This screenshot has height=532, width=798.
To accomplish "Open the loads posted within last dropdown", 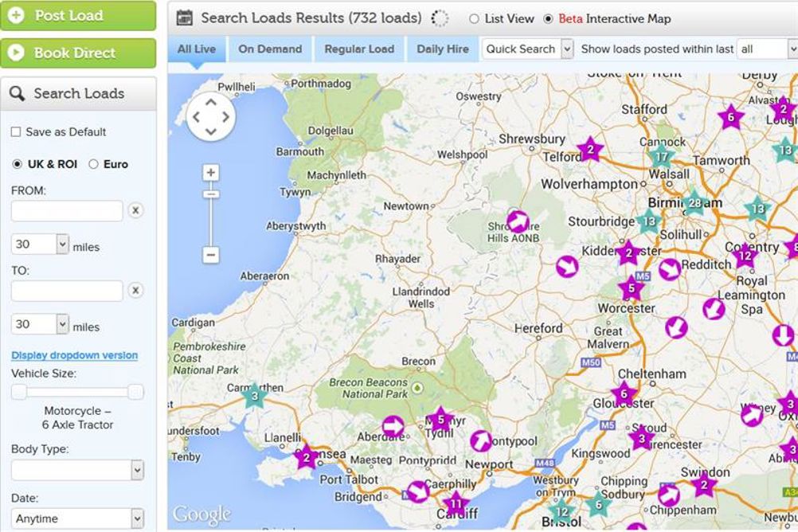I will 767,49.
